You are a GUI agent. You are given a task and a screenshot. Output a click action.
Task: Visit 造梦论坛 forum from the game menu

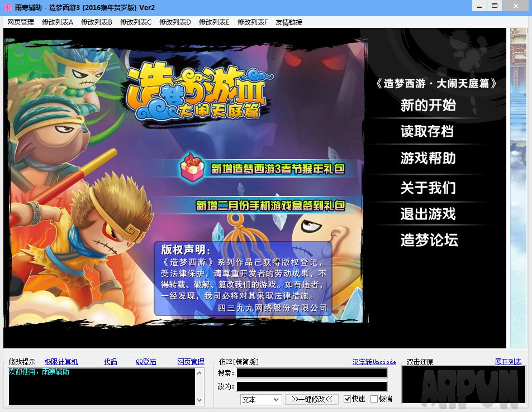pyautogui.click(x=429, y=240)
